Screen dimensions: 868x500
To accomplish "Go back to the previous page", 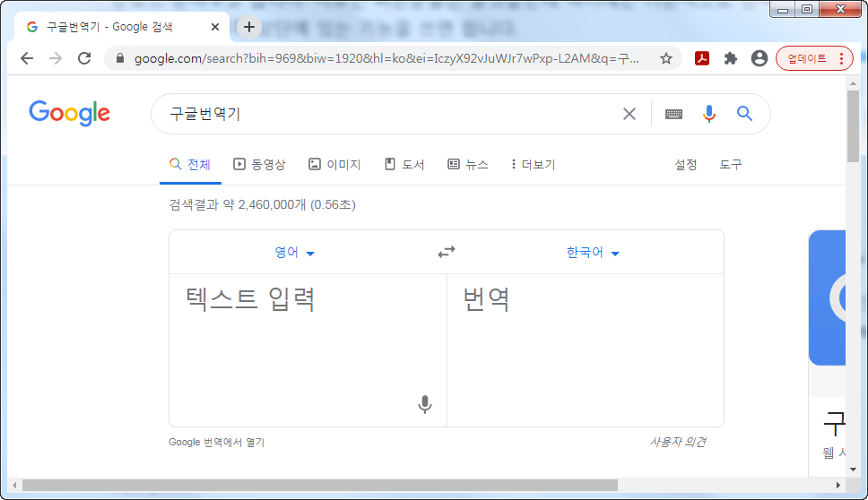I will click(27, 58).
